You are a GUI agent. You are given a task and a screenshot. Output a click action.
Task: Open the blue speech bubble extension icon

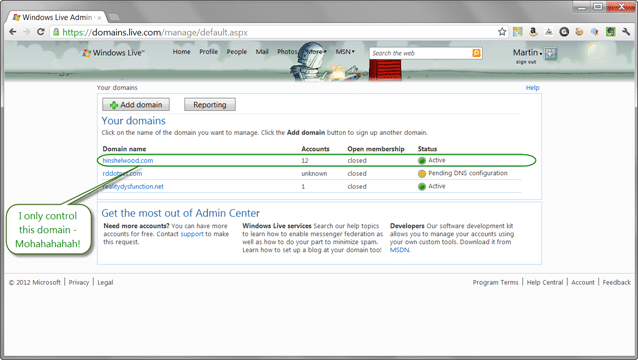pos(595,32)
